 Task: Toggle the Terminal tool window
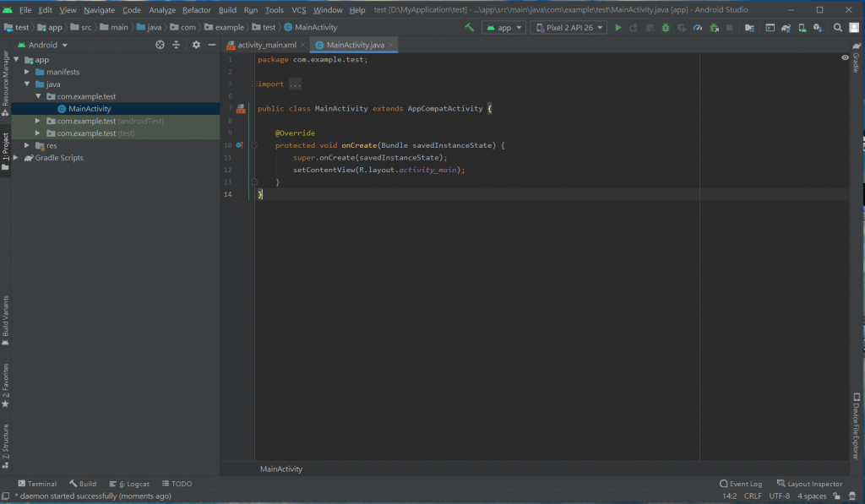(37, 484)
